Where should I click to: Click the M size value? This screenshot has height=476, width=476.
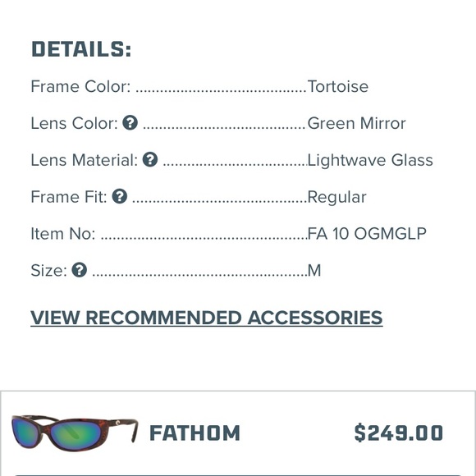pos(314,271)
